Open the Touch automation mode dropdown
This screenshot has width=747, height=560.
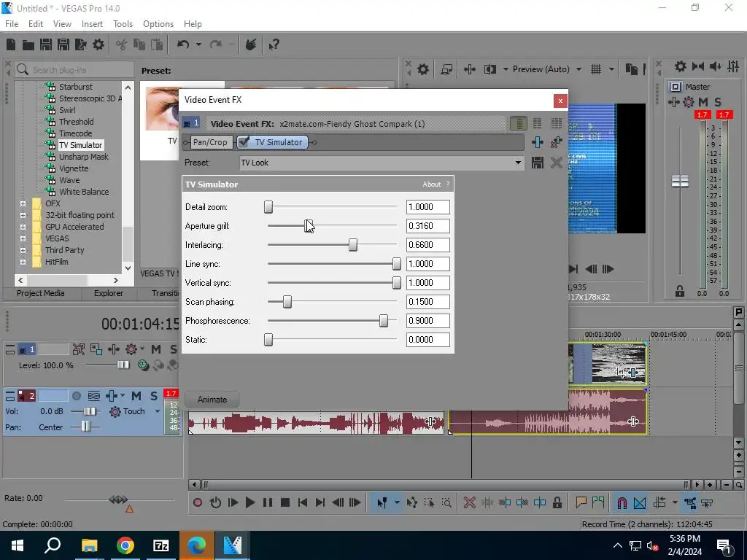[x=157, y=411]
